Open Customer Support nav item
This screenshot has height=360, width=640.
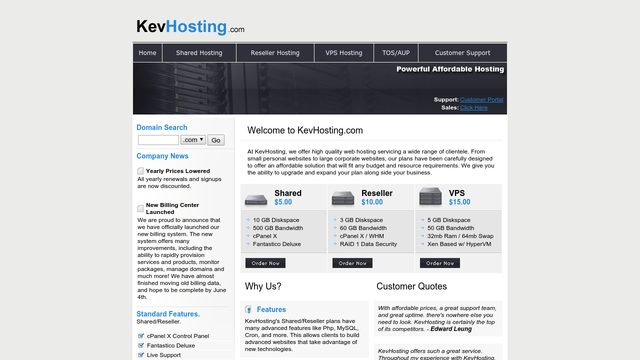coord(462,53)
